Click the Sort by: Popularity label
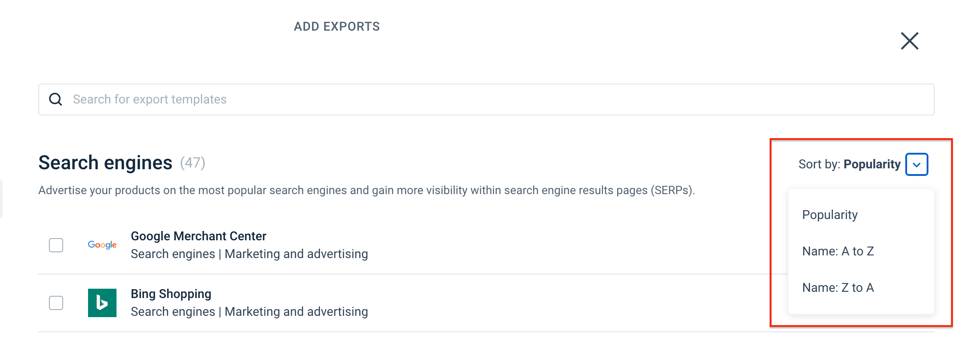The image size is (980, 342). coord(849,164)
